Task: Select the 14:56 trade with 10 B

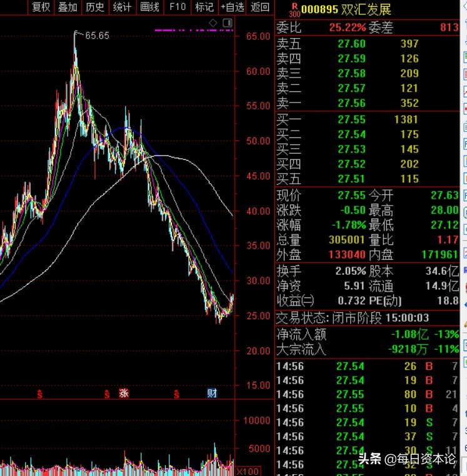Action: point(367,409)
